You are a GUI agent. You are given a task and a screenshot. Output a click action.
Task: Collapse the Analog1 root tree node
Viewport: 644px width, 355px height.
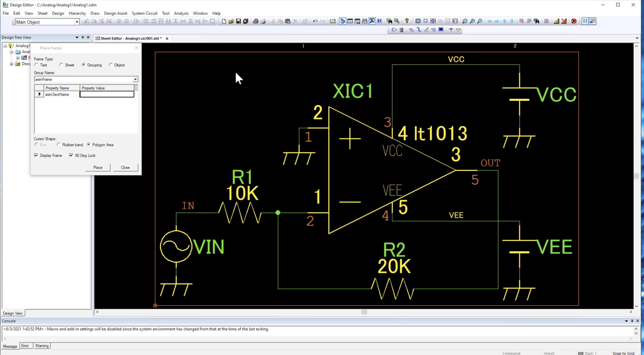tap(5, 46)
